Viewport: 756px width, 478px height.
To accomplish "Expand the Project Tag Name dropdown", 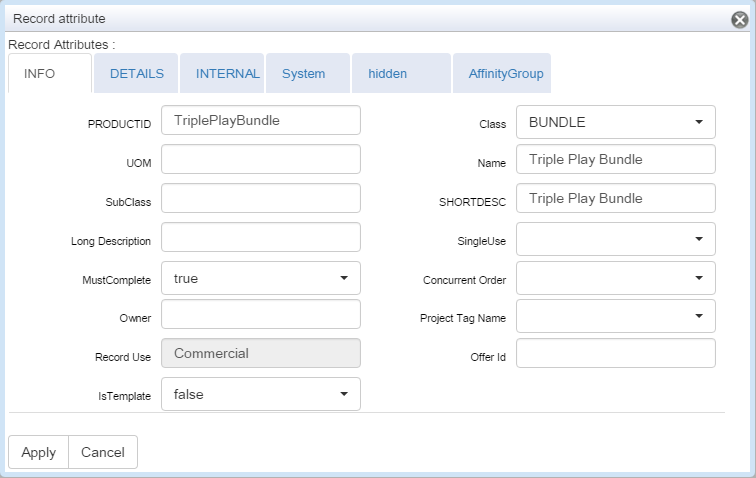I will [615, 317].
